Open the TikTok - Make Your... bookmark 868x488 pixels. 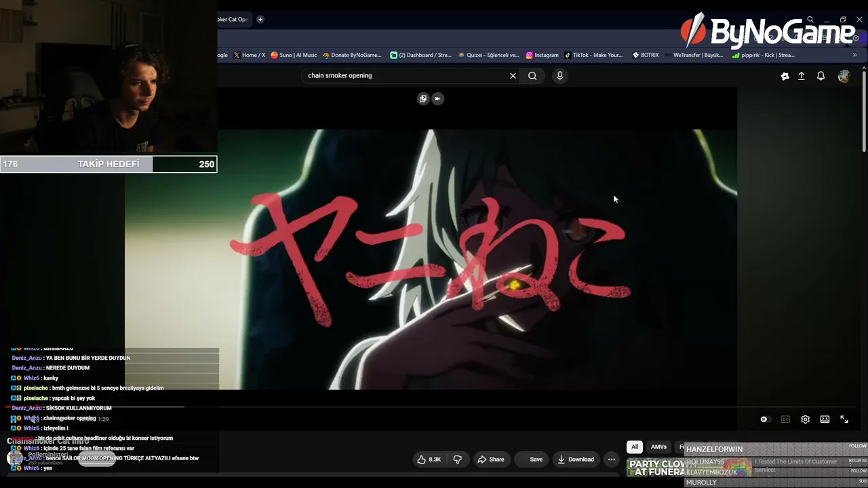point(593,55)
